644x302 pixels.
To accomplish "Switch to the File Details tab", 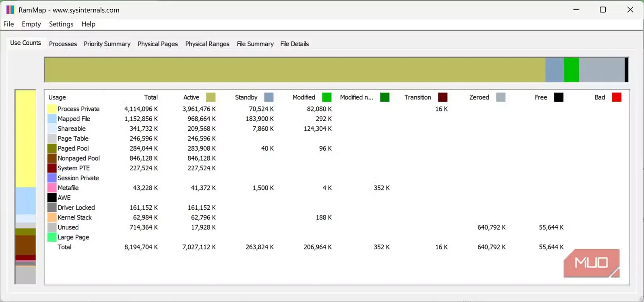I will click(x=295, y=44).
